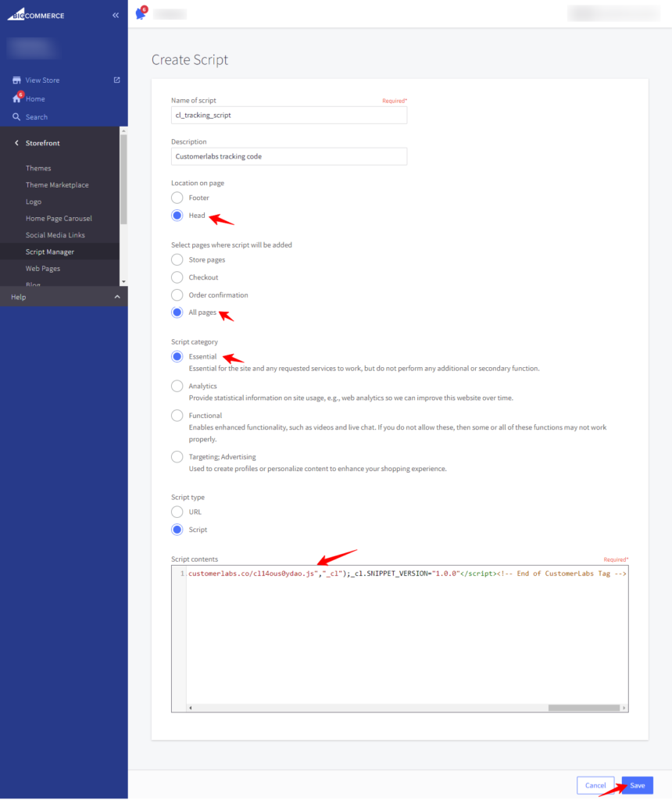The image size is (672, 800).
Task: Click the Name of script input field
Action: click(289, 115)
